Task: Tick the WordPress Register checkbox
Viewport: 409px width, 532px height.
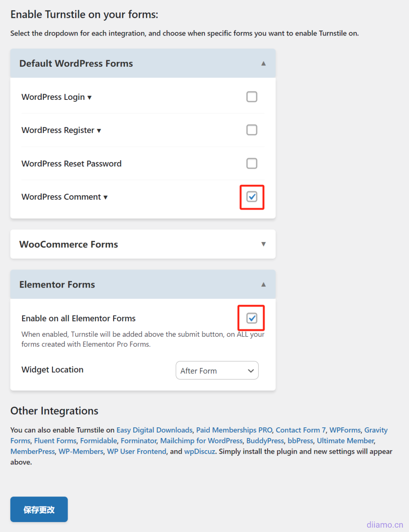Action: pyautogui.click(x=252, y=130)
